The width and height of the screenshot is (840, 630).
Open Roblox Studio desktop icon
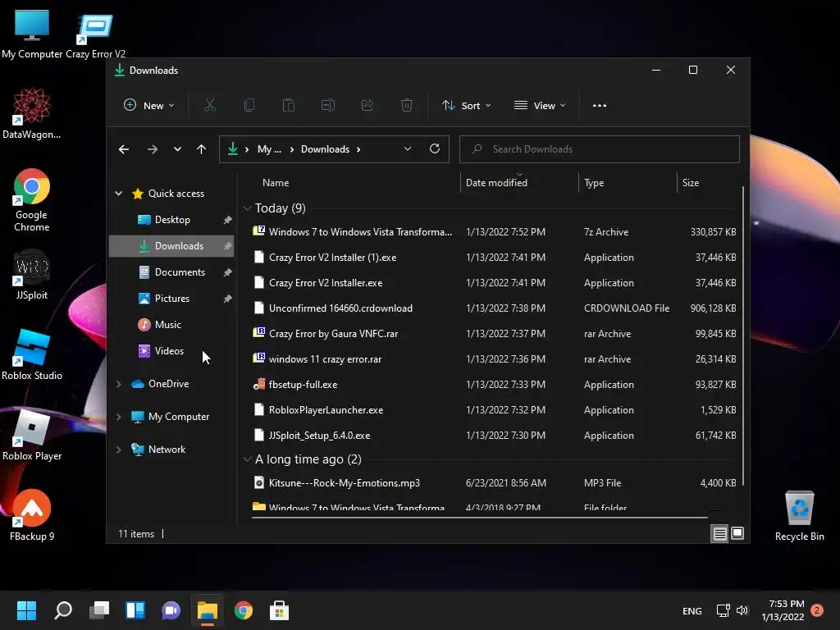point(32,354)
